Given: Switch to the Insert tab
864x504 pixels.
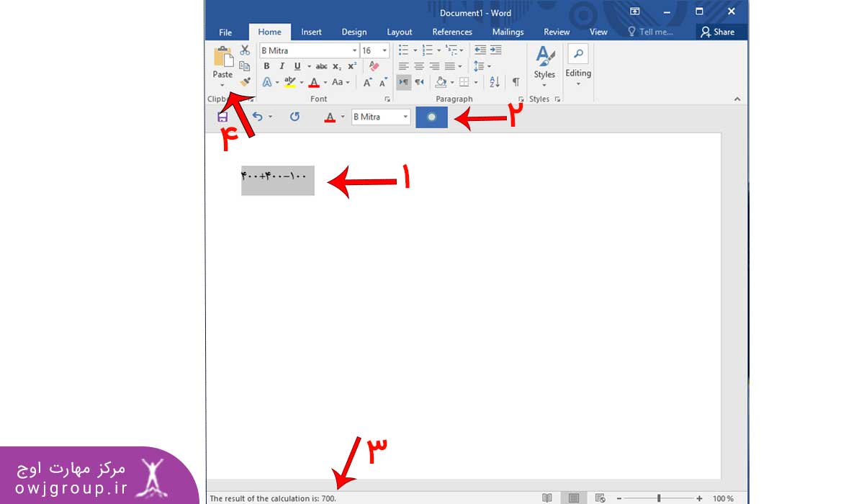Looking at the screenshot, I should click(311, 32).
